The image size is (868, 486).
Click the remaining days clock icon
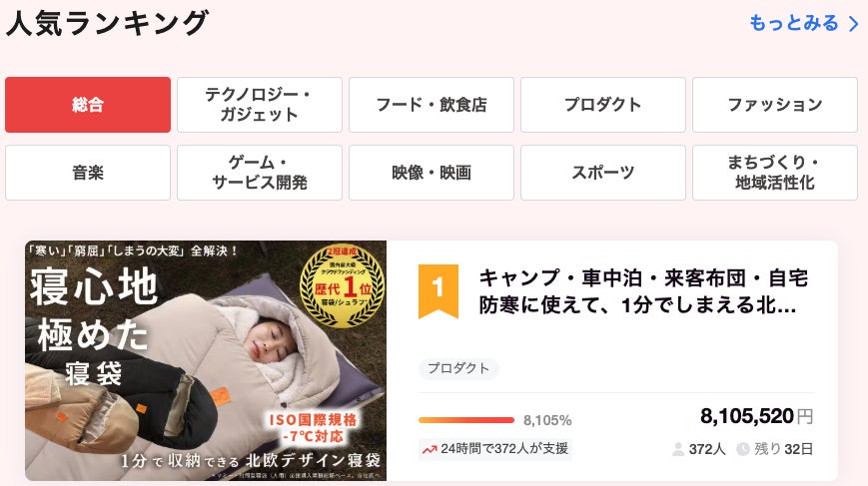(x=742, y=449)
